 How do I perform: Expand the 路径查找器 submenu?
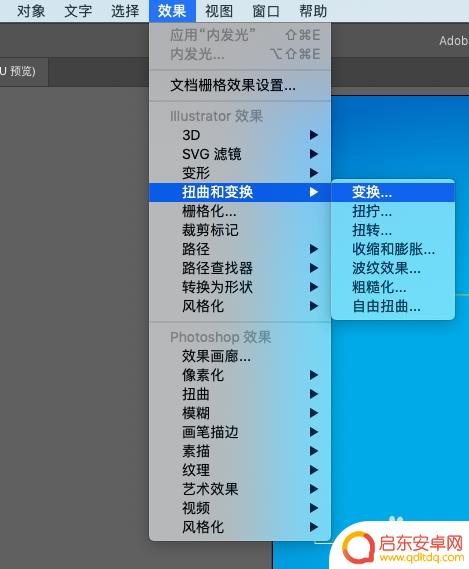coord(240,268)
